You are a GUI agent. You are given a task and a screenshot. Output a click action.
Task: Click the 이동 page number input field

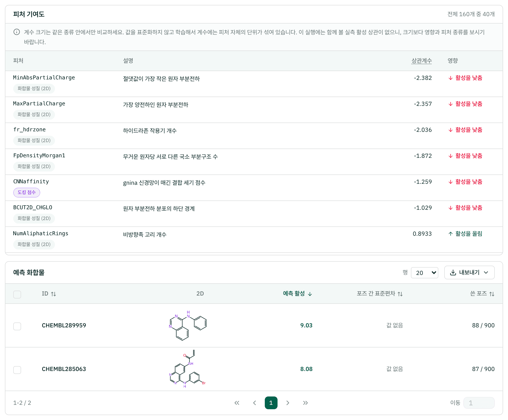tap(479, 403)
